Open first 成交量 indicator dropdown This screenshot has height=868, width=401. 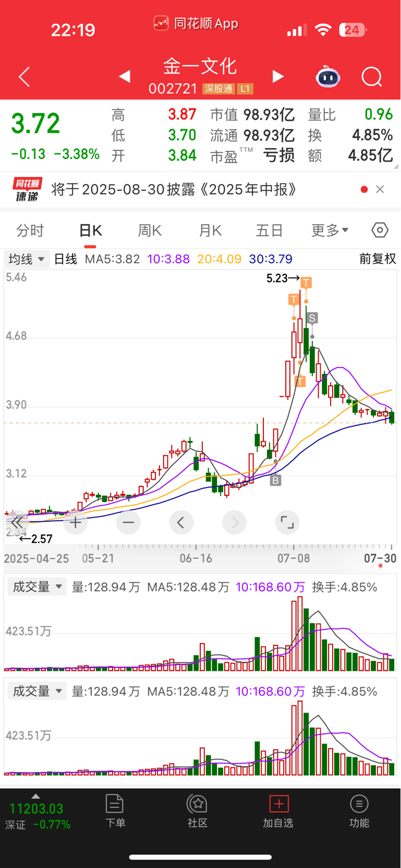(x=37, y=587)
